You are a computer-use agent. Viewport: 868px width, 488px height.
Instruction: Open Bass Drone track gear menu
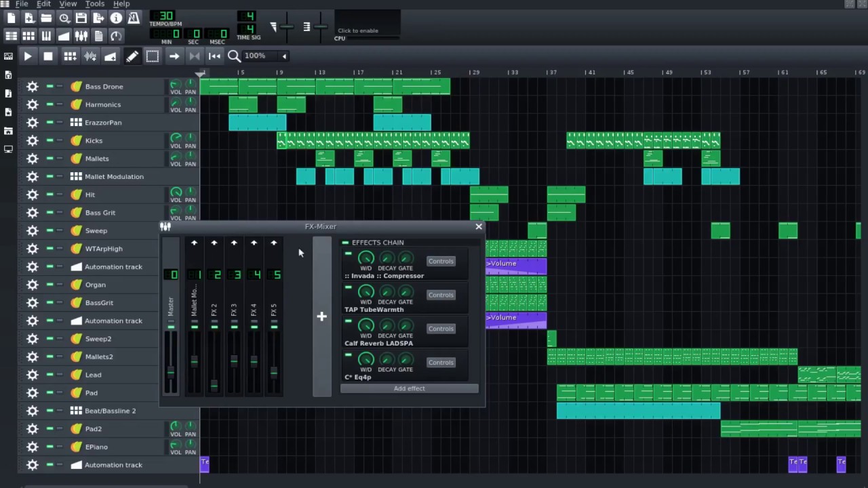click(32, 87)
